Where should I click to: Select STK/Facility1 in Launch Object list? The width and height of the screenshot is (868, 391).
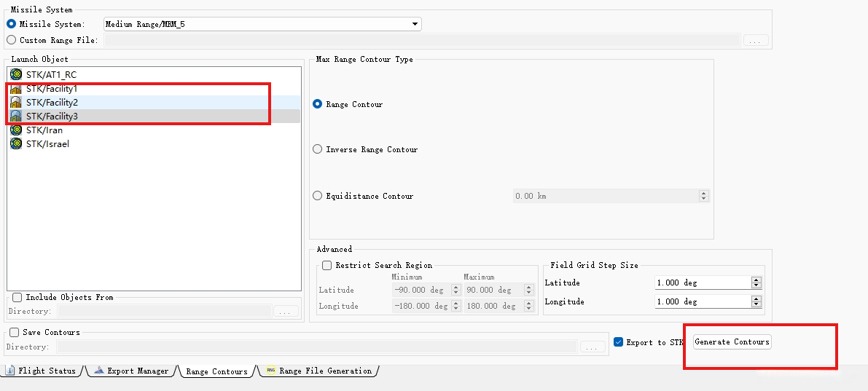click(x=154, y=89)
